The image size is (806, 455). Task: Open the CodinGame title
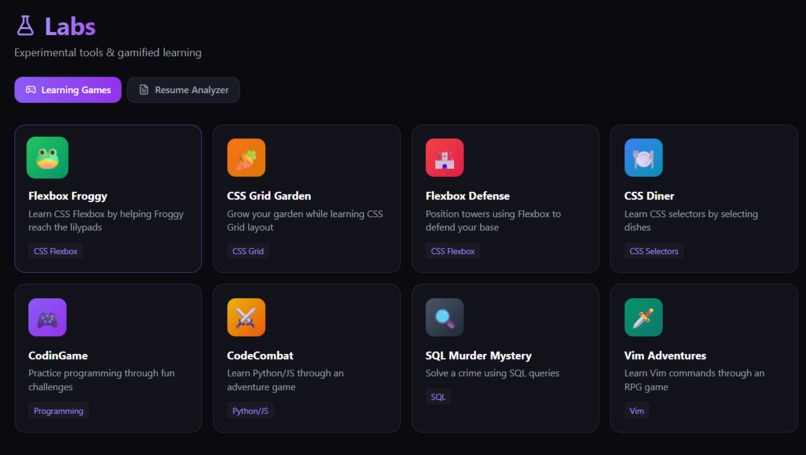point(58,356)
